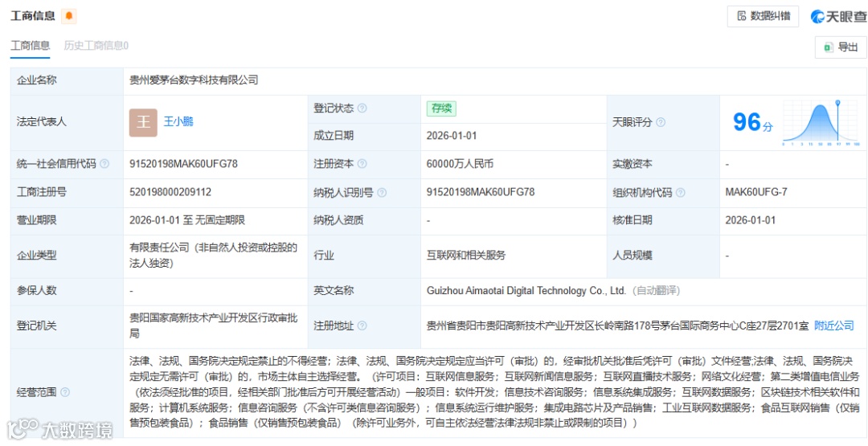Open the 附近公司 link
This screenshot has width=868, height=446.
pos(834,326)
